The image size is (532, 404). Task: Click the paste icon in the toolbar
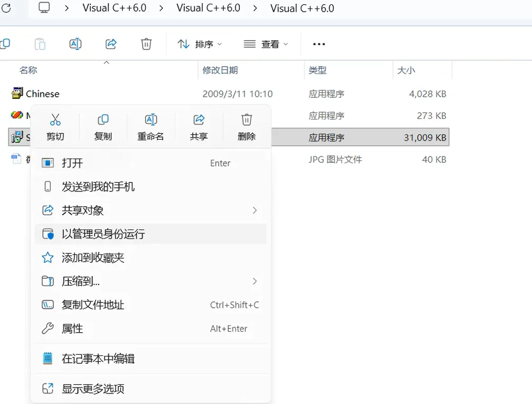coord(40,44)
